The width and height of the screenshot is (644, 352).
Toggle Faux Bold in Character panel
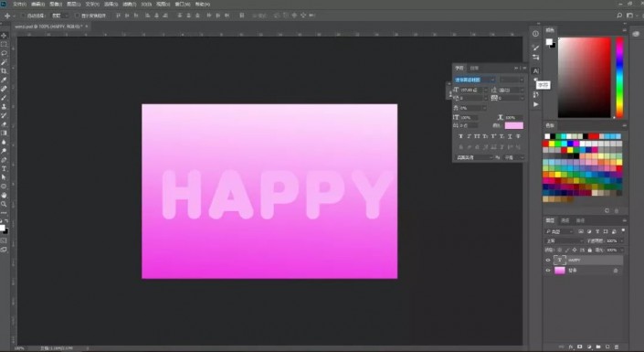(x=460, y=136)
